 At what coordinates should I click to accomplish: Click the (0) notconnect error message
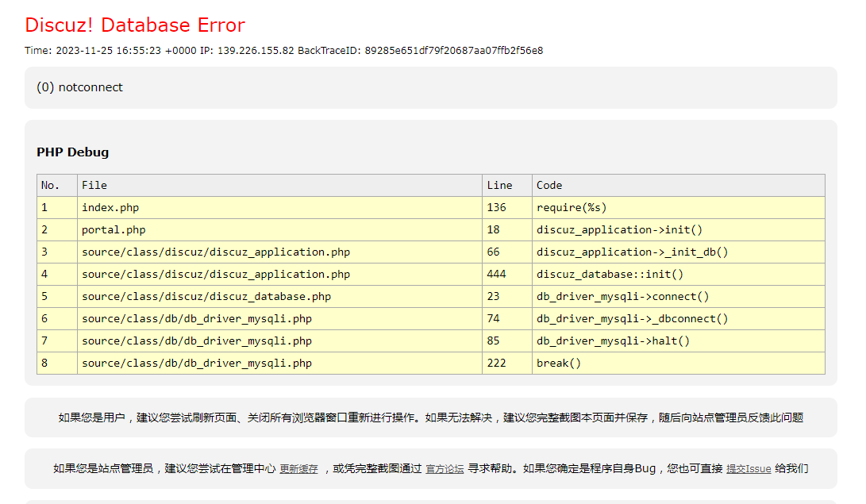(x=79, y=87)
